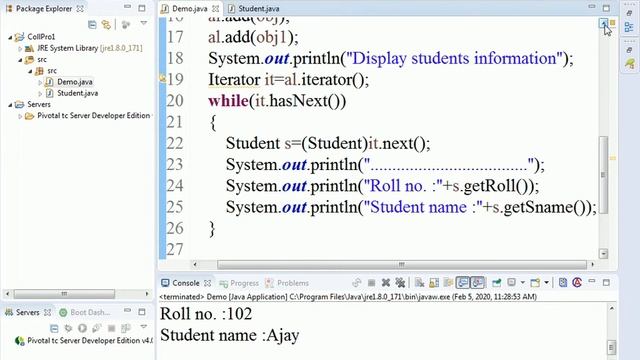Open Servers view menu arrow
Screen dimensions: 640x360
click(x=144, y=327)
